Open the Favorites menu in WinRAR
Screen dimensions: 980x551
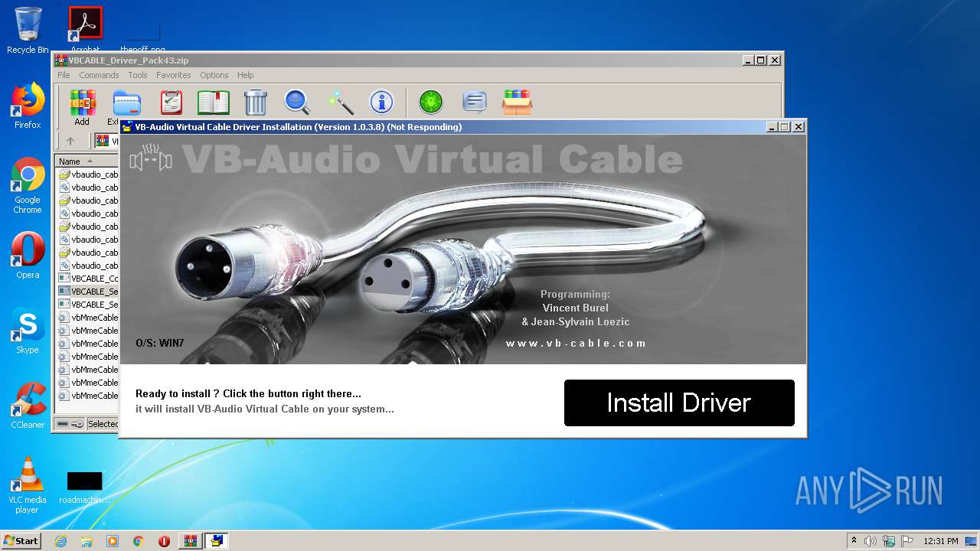point(174,75)
